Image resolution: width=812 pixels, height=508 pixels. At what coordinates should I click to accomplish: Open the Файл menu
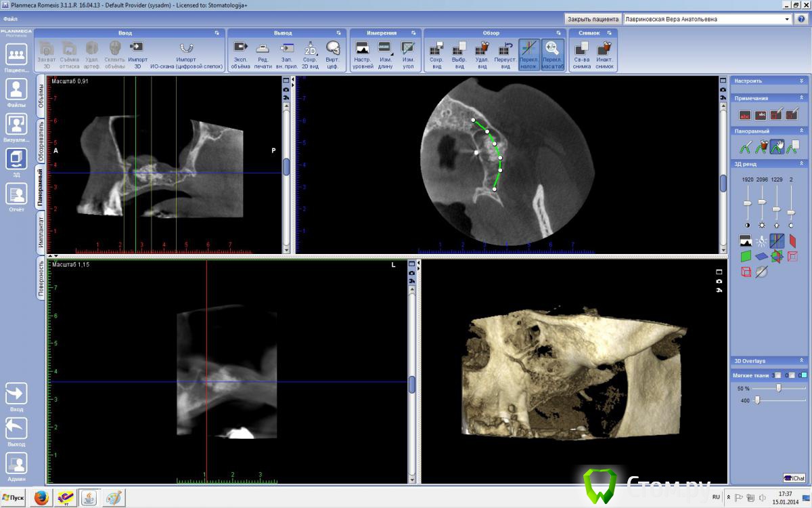pos(10,19)
